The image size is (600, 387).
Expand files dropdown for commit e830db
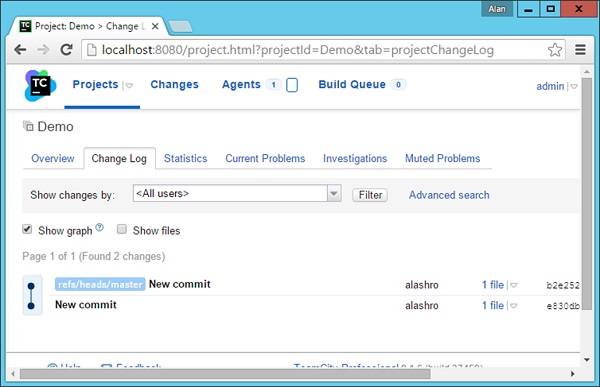(x=514, y=306)
